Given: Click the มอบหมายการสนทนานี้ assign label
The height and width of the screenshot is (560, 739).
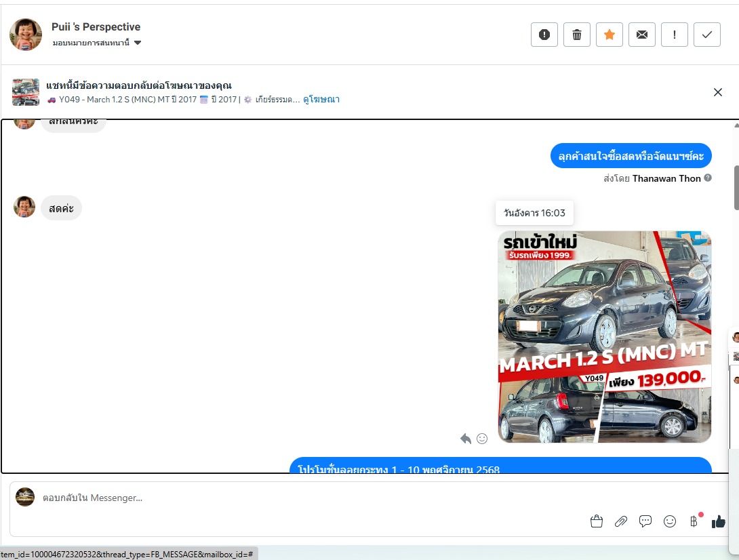Looking at the screenshot, I should point(91,43).
